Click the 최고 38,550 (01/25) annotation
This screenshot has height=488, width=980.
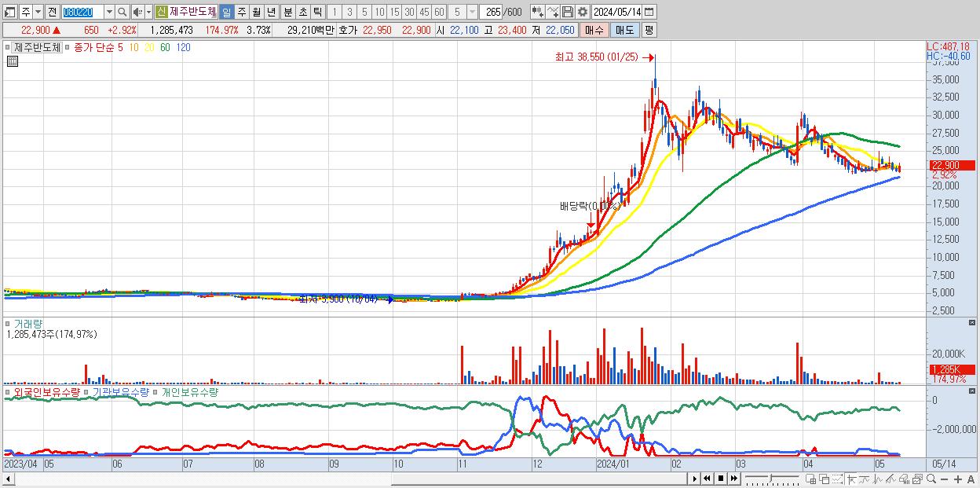point(598,57)
